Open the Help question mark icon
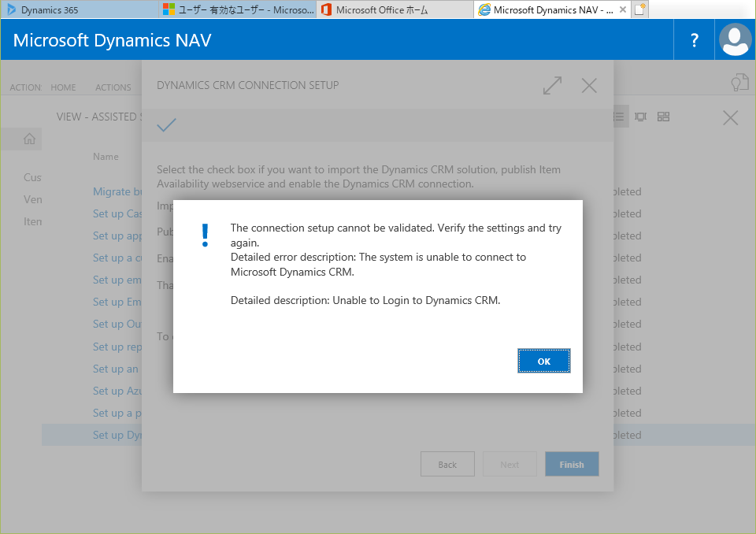Screen dimensions: 756x534 [x=695, y=40]
